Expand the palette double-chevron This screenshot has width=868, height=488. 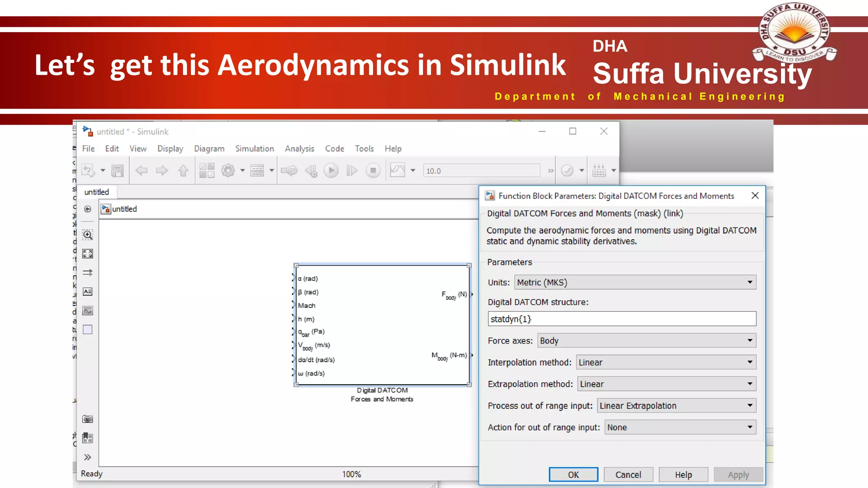click(87, 457)
